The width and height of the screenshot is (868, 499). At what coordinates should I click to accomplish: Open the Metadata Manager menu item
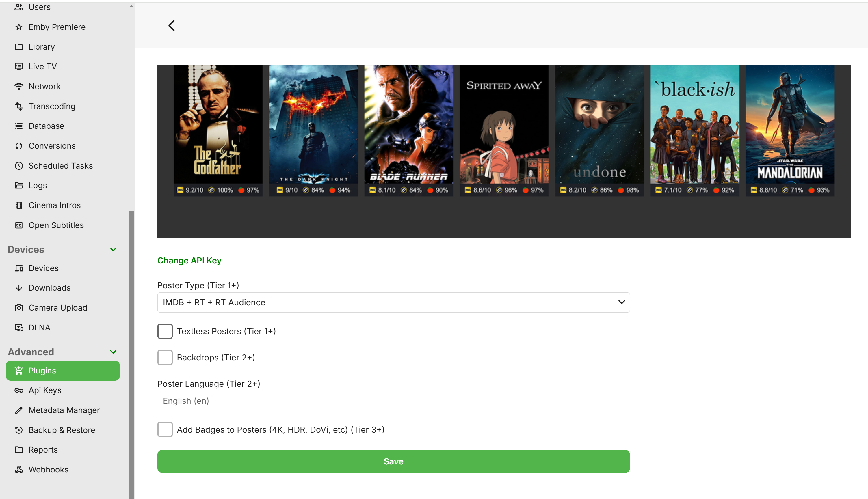[x=64, y=410]
